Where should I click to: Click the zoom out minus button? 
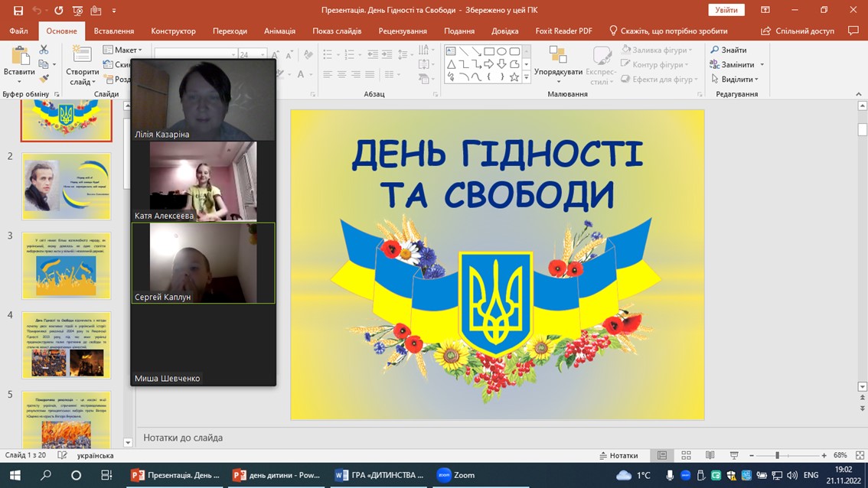751,455
